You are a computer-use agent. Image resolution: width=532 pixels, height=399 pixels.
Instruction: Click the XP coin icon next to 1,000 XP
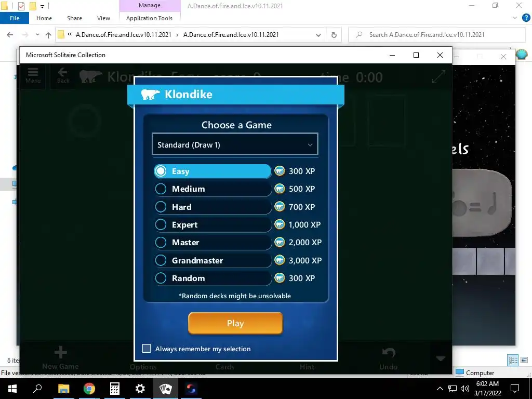pyautogui.click(x=280, y=224)
